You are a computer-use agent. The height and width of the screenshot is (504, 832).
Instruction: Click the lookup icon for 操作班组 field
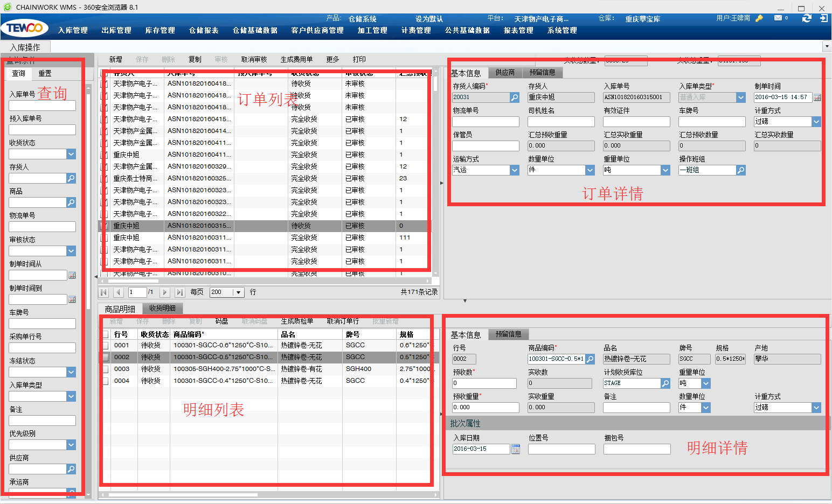(x=741, y=170)
